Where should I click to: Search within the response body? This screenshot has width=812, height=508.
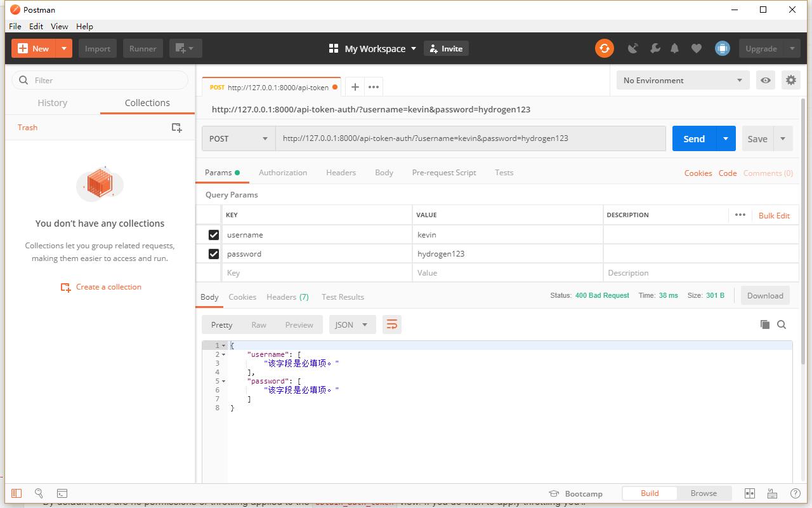782,324
